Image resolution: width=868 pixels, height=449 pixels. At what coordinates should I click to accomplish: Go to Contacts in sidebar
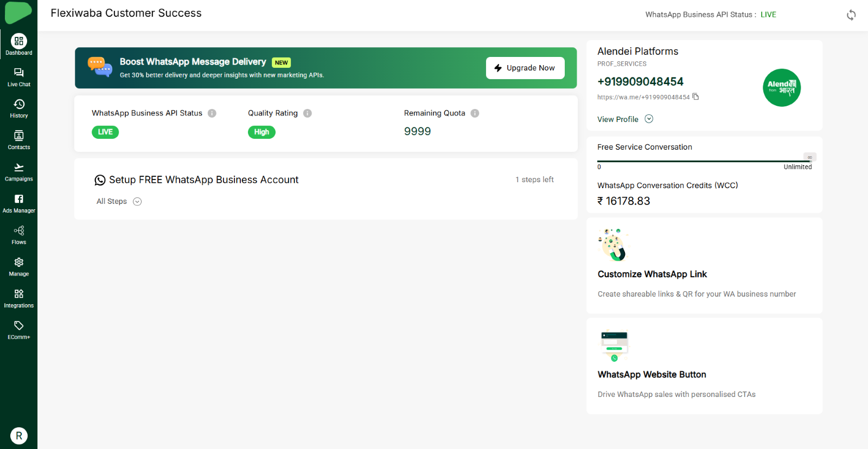pos(19,140)
